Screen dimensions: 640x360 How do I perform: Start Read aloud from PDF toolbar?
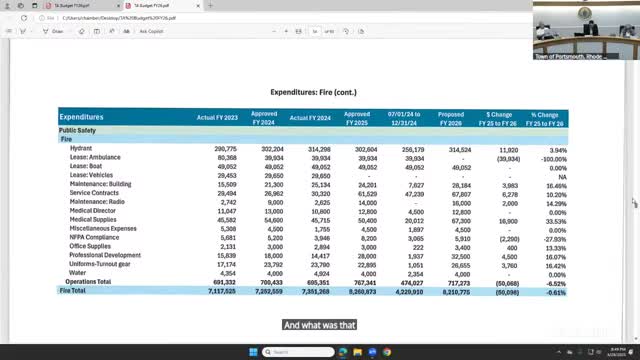(111, 31)
